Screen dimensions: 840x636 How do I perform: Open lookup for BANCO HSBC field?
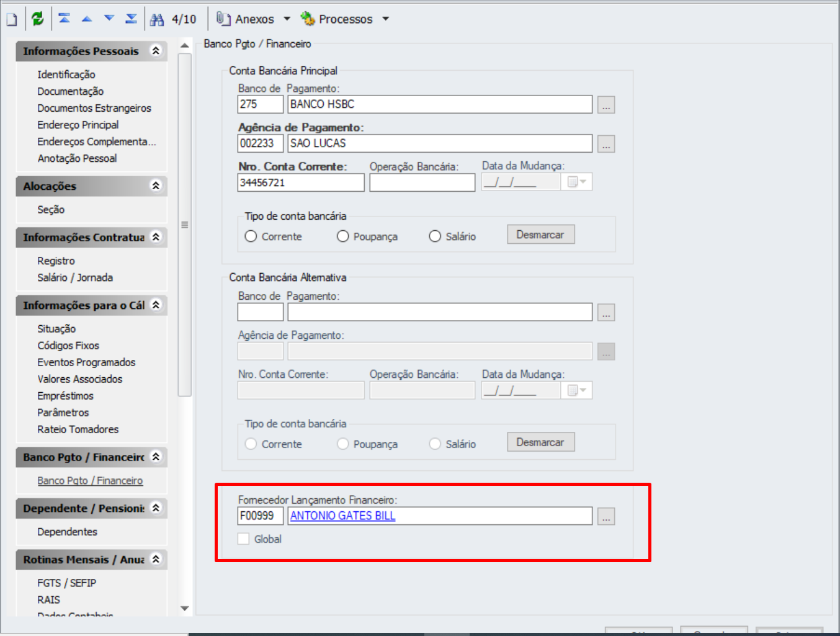coord(606,105)
